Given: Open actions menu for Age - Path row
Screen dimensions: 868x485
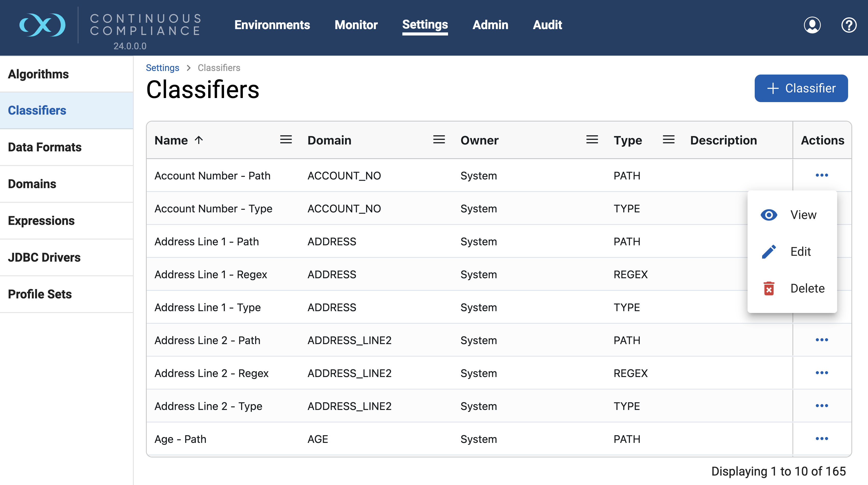Looking at the screenshot, I should click(x=822, y=439).
